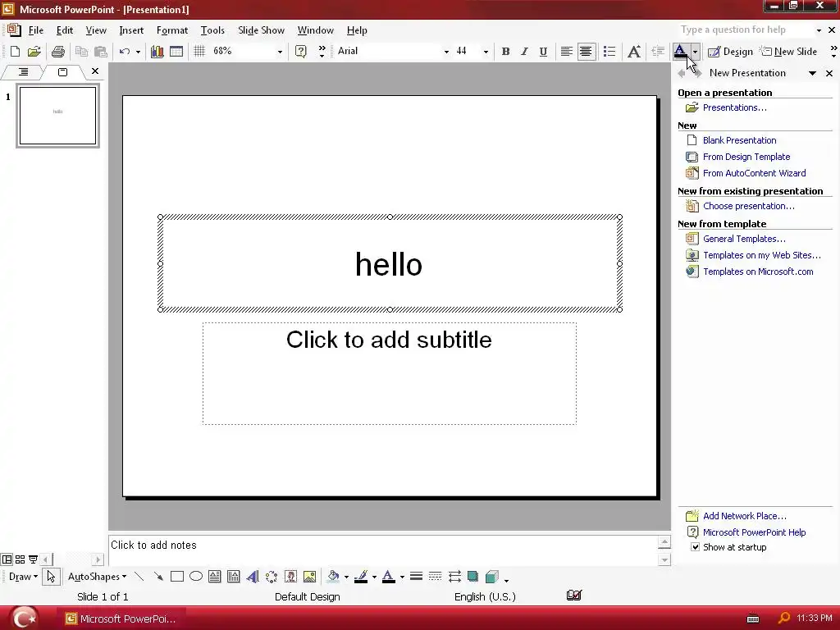Click the Line Color brush swatch
The height and width of the screenshot is (630, 840).
tap(361, 577)
